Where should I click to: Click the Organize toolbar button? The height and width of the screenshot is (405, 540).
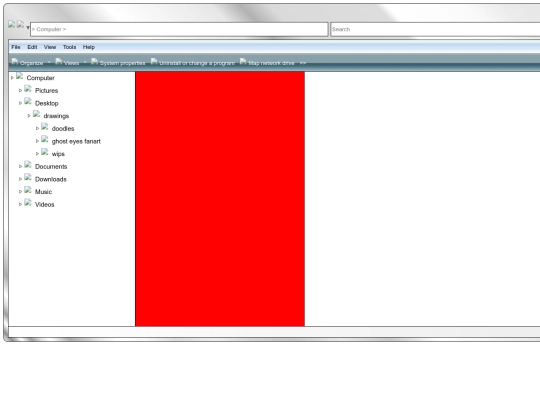click(27, 62)
